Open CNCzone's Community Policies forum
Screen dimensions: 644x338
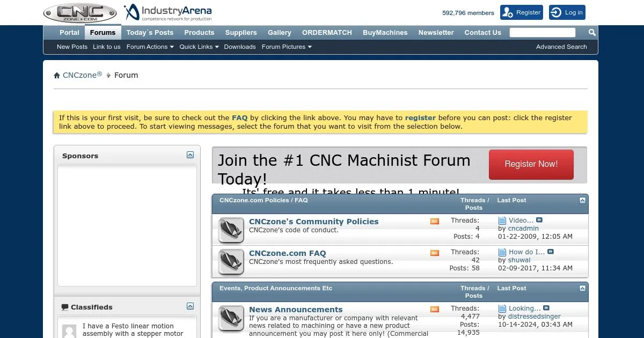314,221
